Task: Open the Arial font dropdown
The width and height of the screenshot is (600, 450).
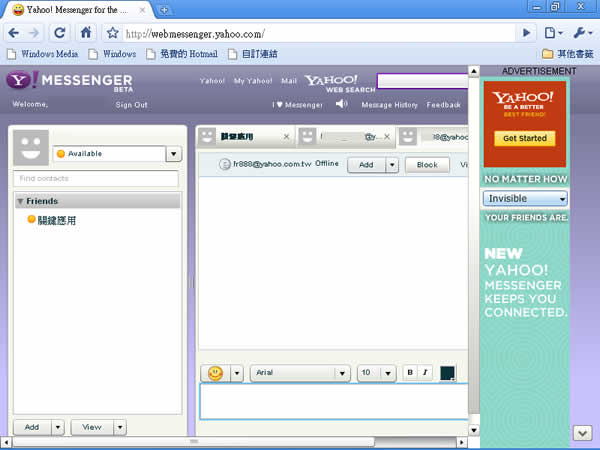Action: coord(300,373)
